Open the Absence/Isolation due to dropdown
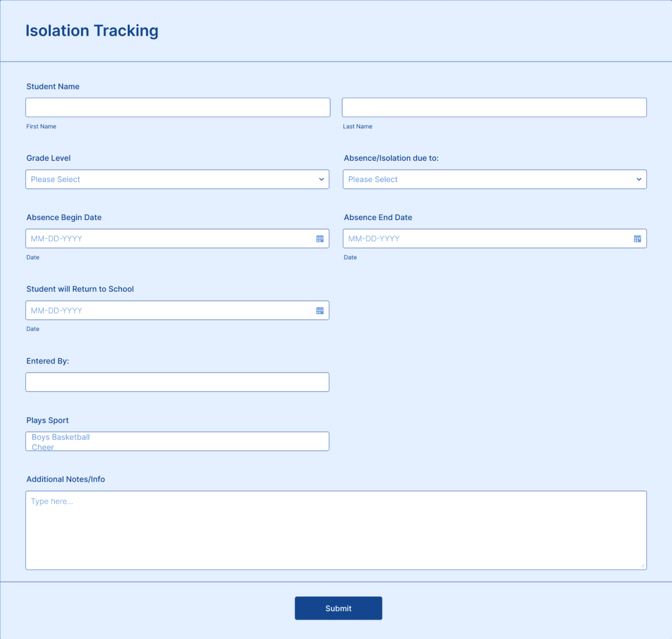This screenshot has height=639, width=672. pos(494,179)
